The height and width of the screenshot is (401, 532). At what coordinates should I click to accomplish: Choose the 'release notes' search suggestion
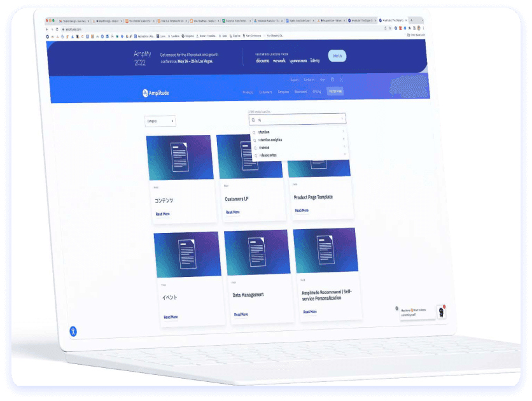tap(267, 155)
